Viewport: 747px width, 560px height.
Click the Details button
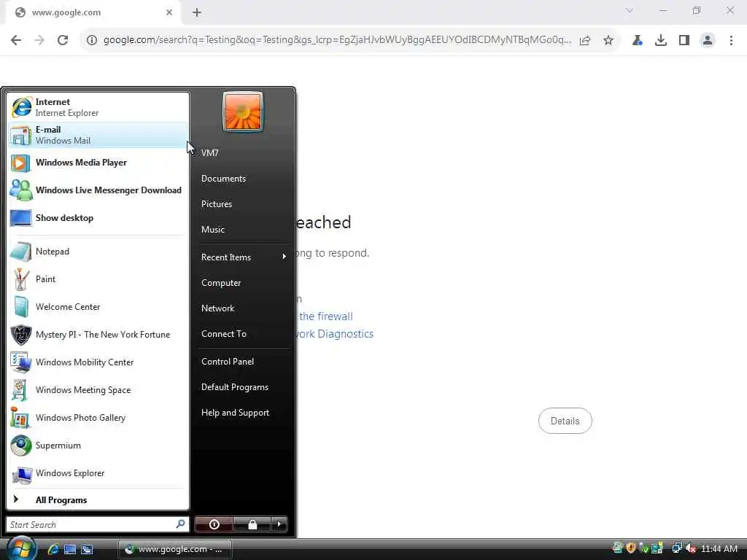point(565,421)
